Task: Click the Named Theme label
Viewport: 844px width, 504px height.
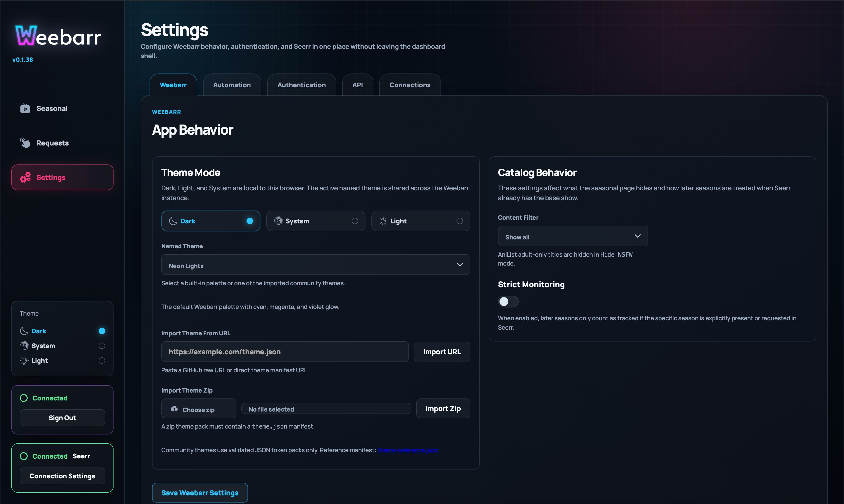Action: coord(182,246)
